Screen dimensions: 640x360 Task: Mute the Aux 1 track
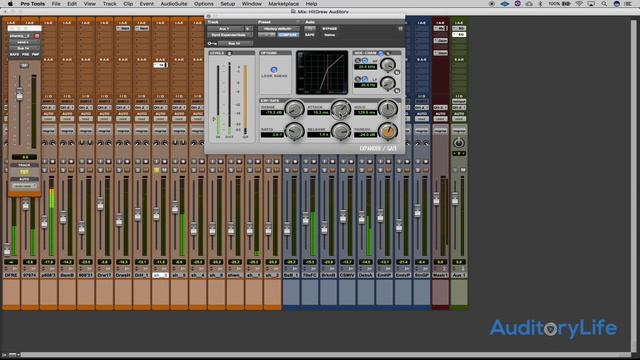click(x=463, y=170)
